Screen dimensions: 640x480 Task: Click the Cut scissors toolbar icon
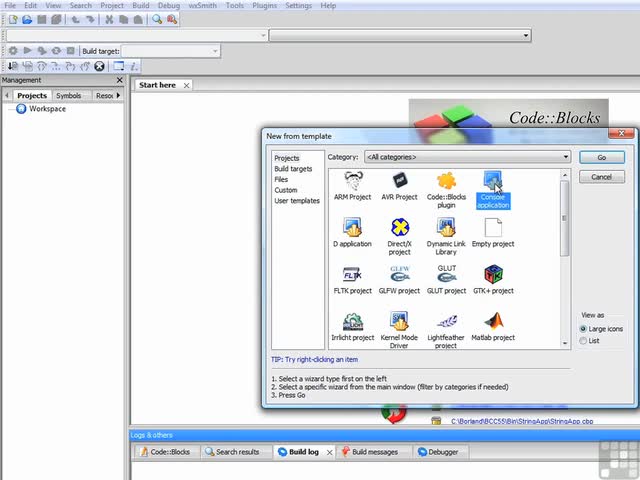pos(109,19)
